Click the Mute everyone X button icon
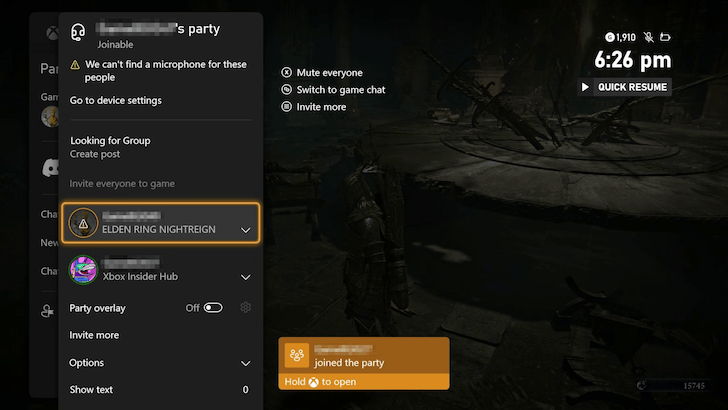 point(286,72)
